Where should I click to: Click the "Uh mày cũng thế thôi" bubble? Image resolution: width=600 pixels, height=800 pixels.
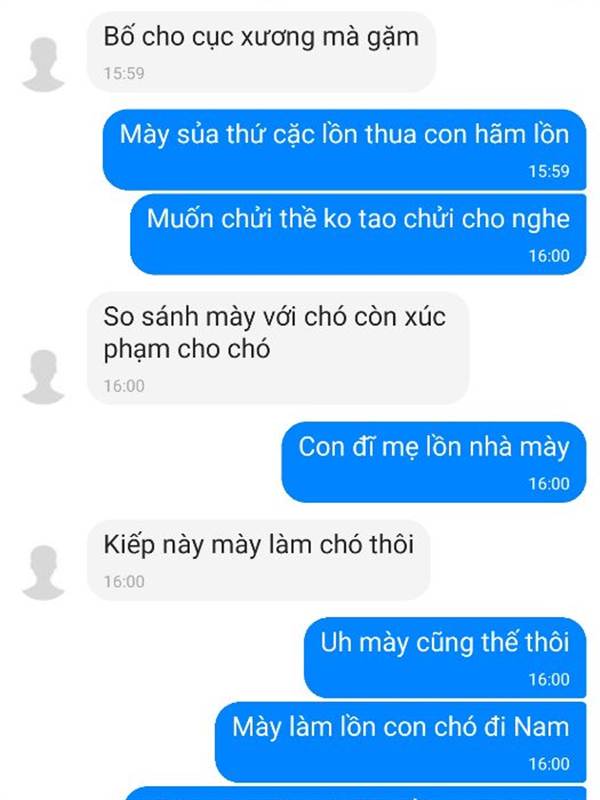click(x=445, y=658)
